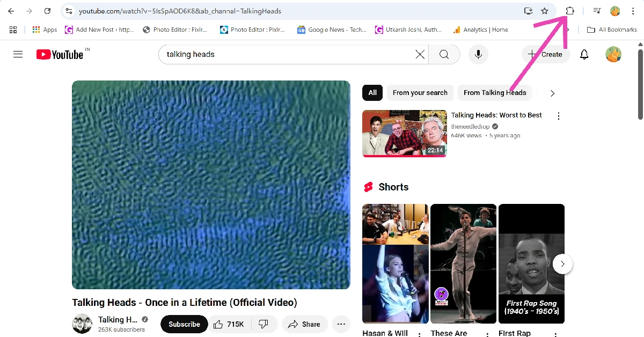Open the YouTube main menu hamburger icon

point(18,54)
